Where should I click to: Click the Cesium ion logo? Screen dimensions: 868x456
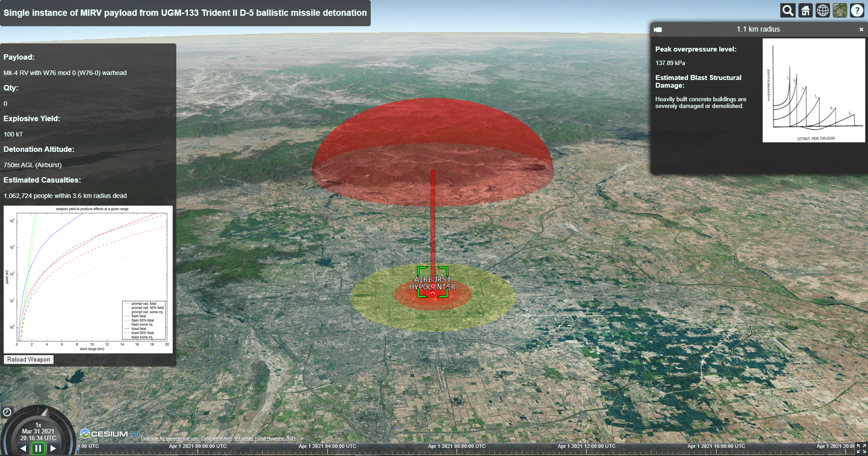point(110,434)
